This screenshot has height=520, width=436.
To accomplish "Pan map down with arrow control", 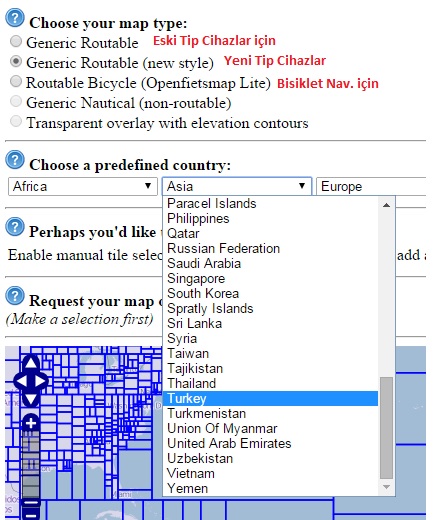I will pyautogui.click(x=31, y=399).
